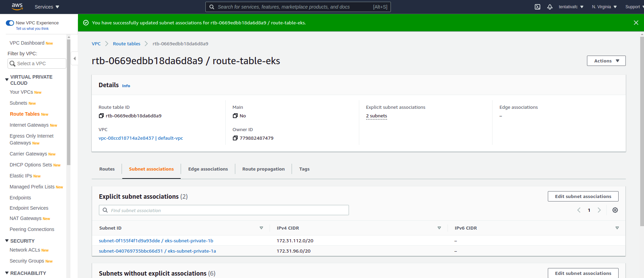Sort by IPv6 CIDR column arrow
644x278 pixels.
(617, 228)
